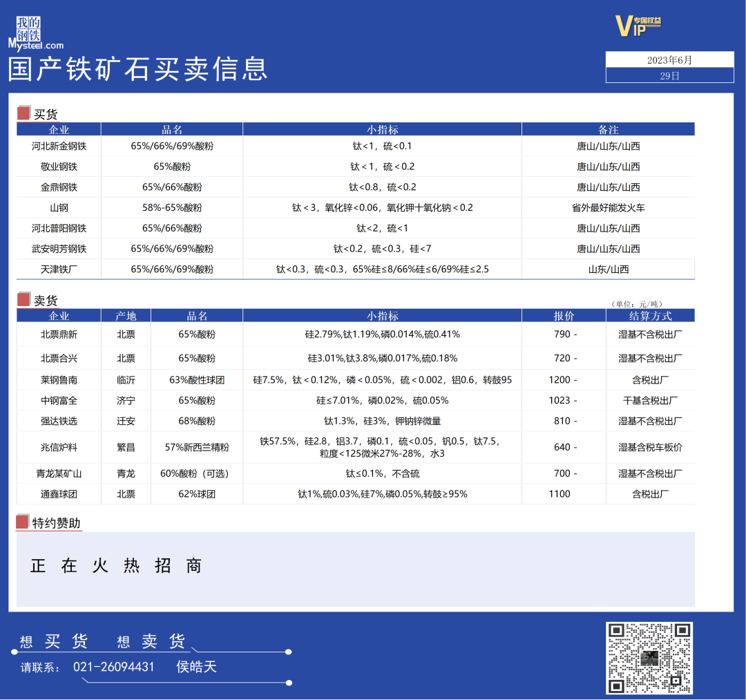The height and width of the screenshot is (700, 746).
Task: Click the 济宁 origin cell
Action: point(126,400)
